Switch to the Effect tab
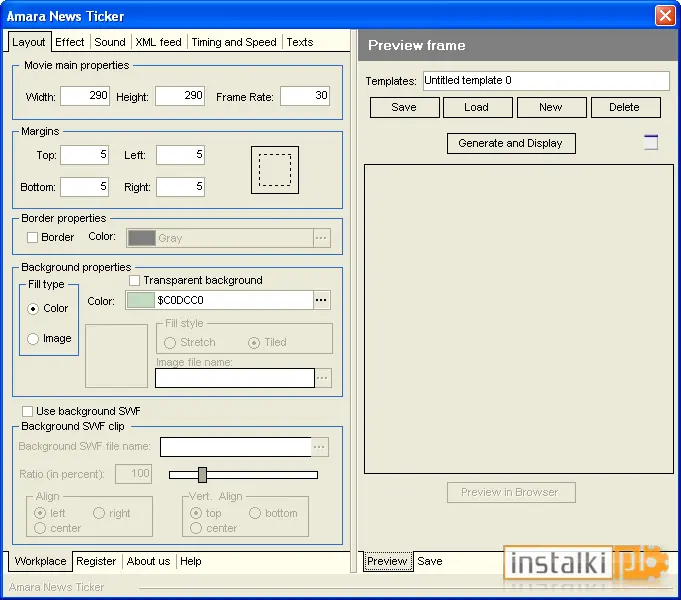The height and width of the screenshot is (600, 681). [69, 42]
